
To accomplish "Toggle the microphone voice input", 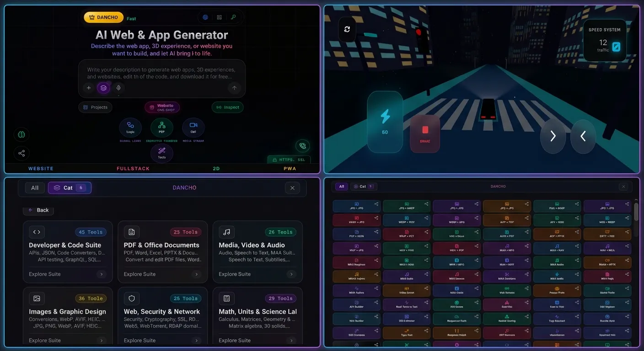I will 118,88.
